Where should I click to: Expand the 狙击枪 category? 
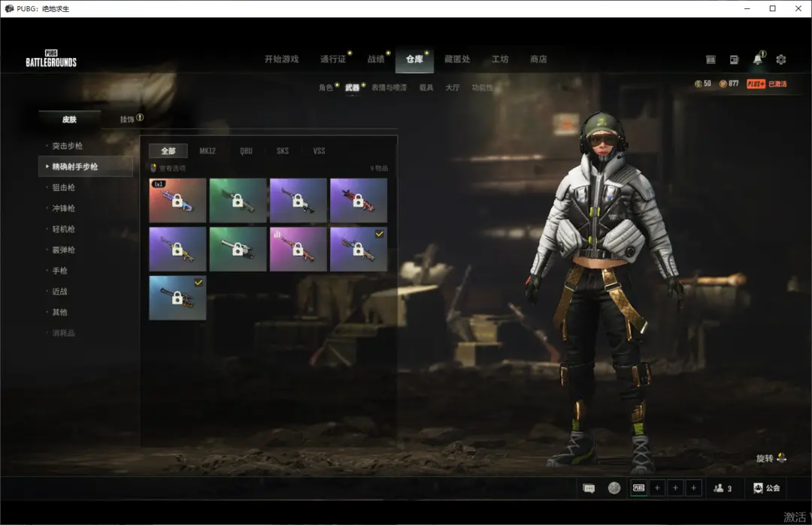pos(64,187)
